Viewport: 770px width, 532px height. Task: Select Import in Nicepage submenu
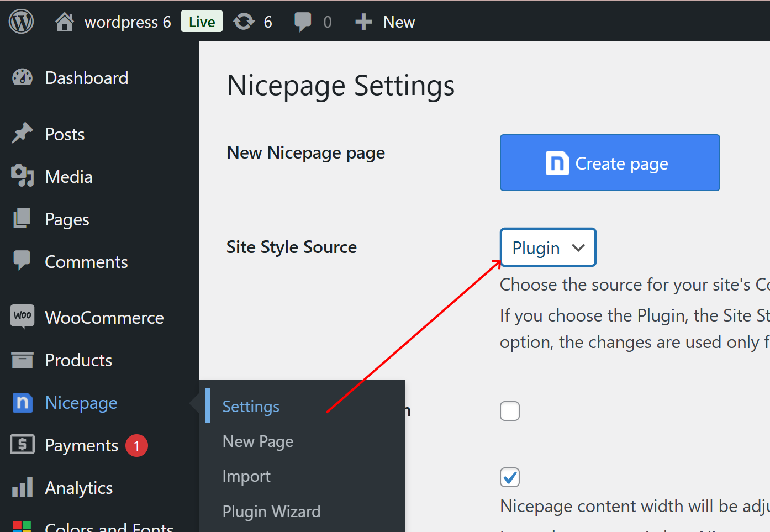[x=246, y=476]
